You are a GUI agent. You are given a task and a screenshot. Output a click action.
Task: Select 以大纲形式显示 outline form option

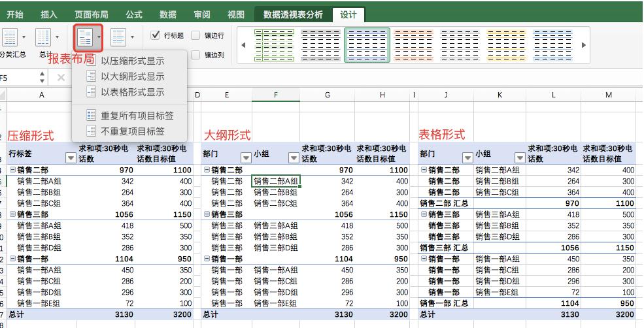(x=132, y=76)
